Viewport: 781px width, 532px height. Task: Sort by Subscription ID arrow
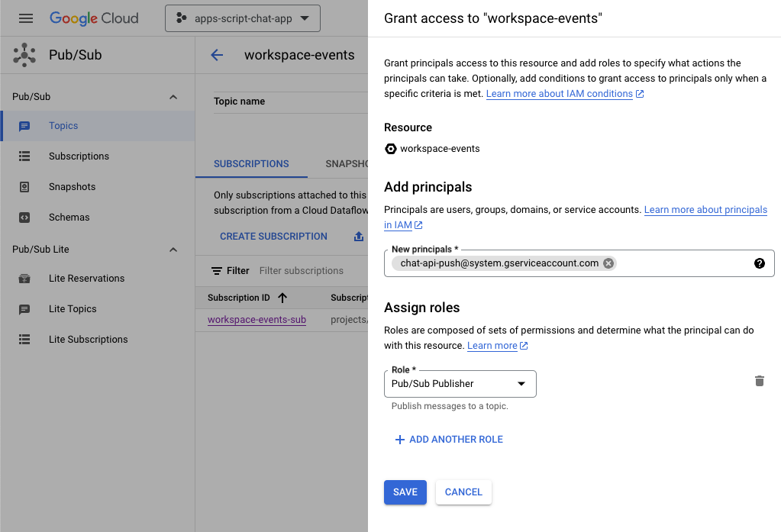282,298
